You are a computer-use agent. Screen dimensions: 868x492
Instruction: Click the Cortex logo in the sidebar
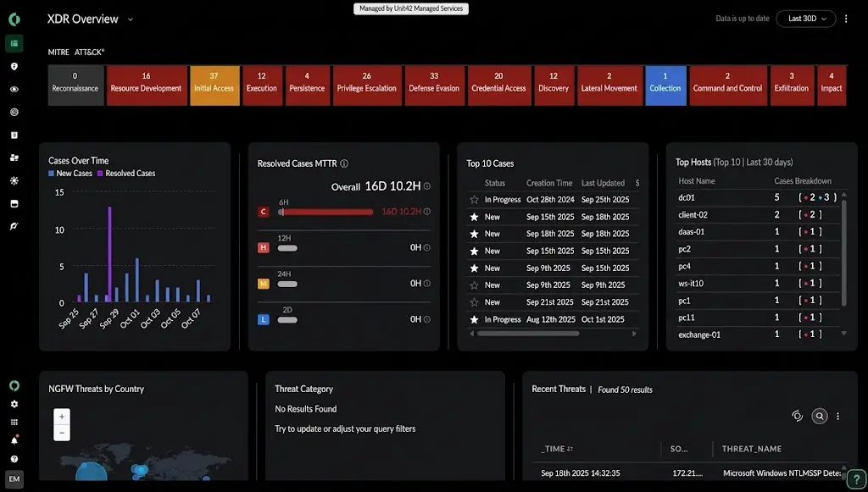(14, 19)
